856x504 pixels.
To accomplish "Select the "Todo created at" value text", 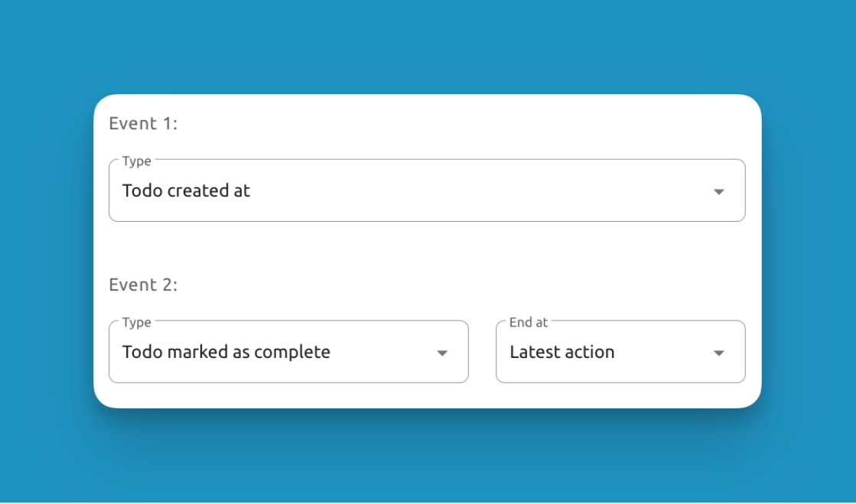I will tap(186, 190).
